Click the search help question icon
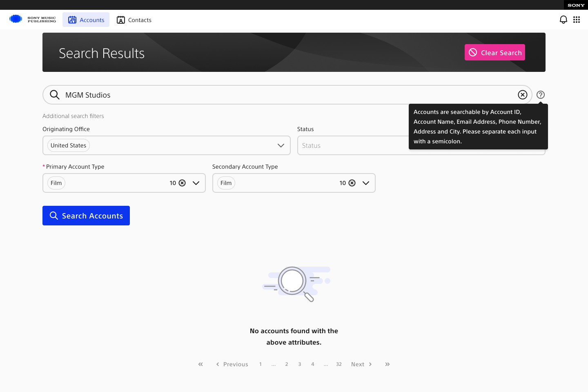 541,95
